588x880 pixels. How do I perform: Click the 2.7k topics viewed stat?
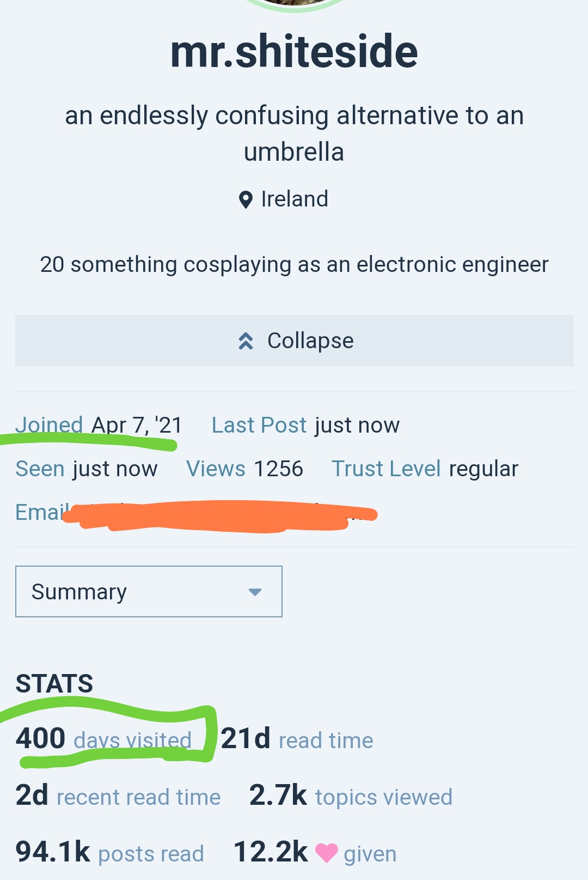coord(351,796)
